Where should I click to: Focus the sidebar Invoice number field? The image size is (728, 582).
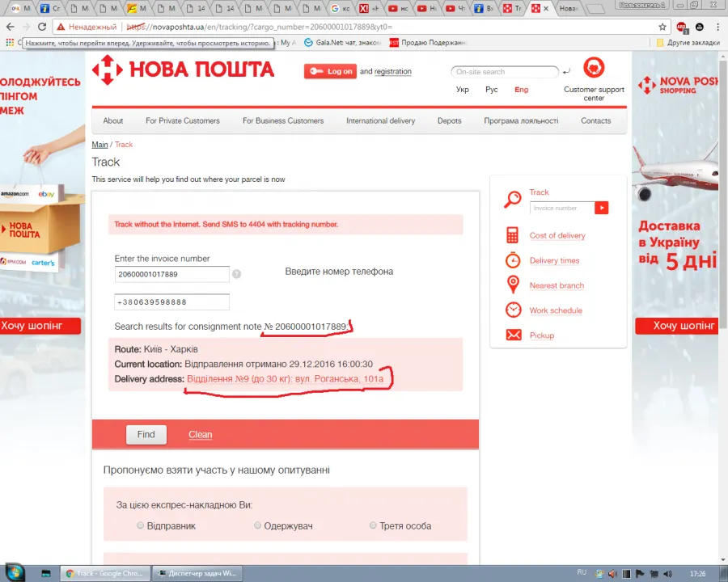coord(562,208)
